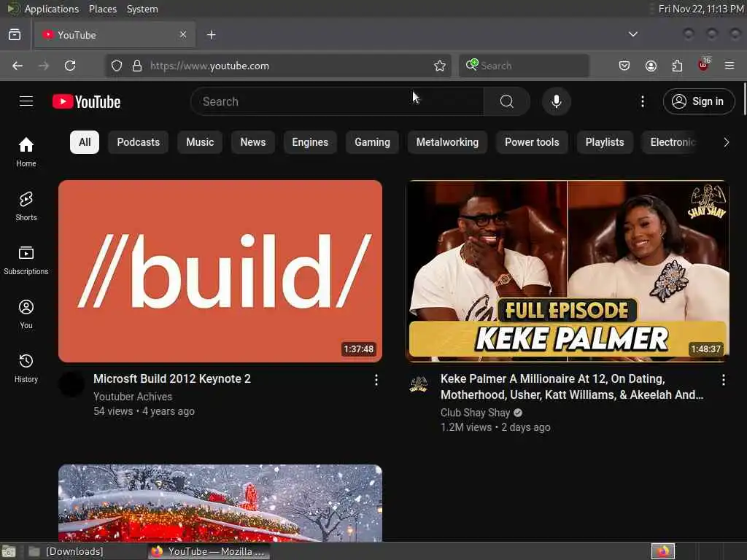The height and width of the screenshot is (560, 747).
Task: Open the Pocket save icon
Action: (624, 66)
